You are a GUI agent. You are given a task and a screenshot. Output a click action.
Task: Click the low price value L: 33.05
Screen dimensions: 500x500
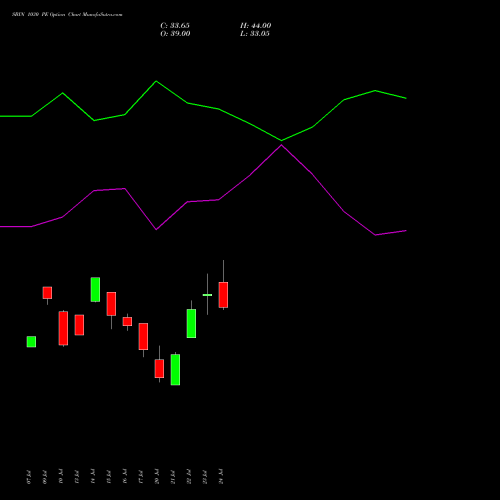[x=255, y=34]
